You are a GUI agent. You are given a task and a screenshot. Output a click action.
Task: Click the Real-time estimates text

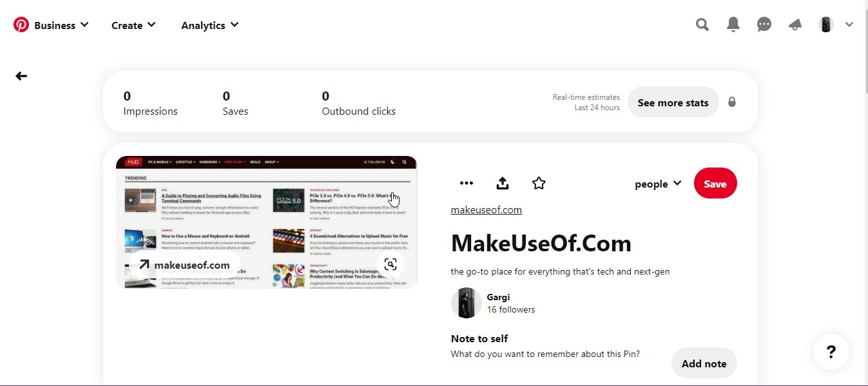[586, 97]
